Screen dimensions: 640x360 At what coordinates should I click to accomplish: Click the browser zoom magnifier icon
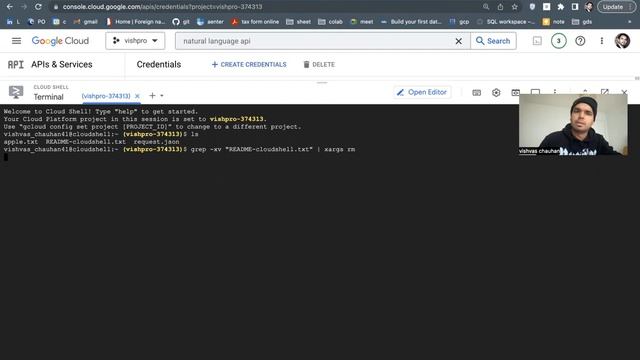point(486,7)
